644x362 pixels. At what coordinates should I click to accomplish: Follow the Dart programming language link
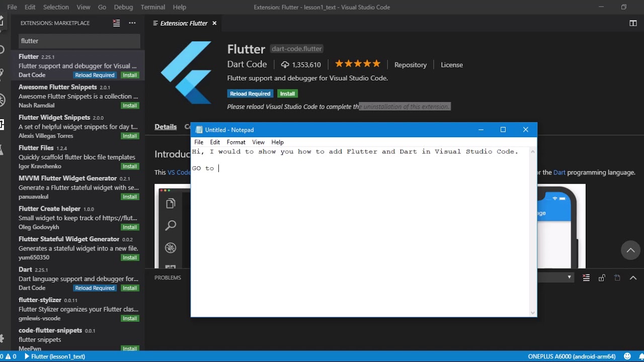tap(559, 172)
